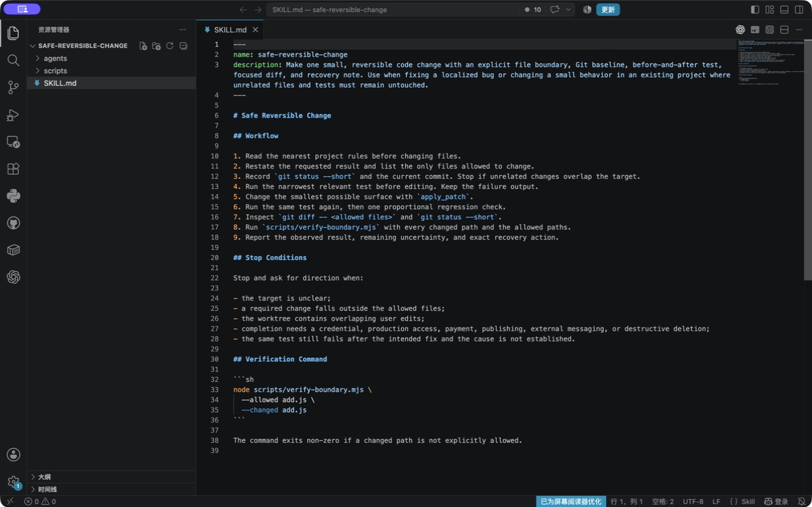Toggle the secondary sidebar visibility
The image size is (812, 507).
coord(799,10)
